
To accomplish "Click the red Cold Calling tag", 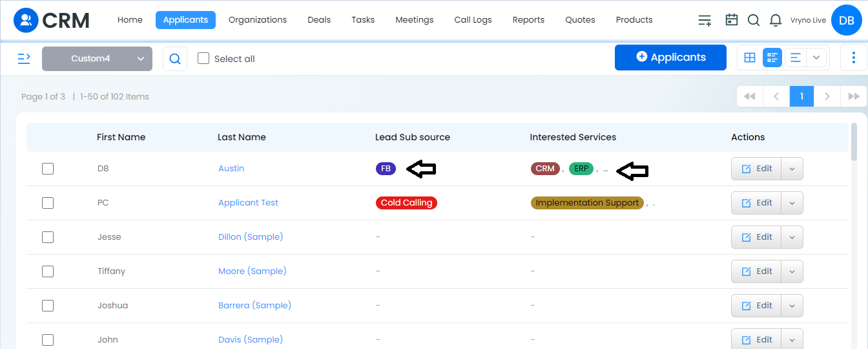I will pos(406,203).
